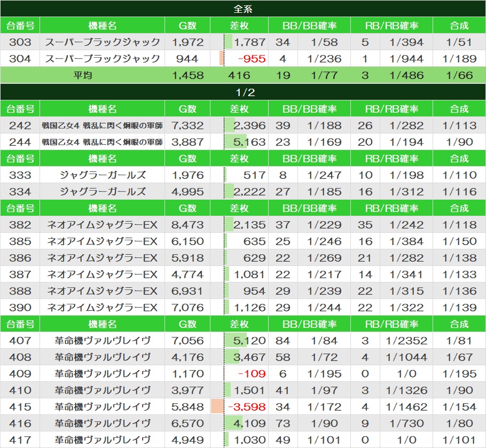Image resolution: width=486 pixels, height=448 pixels.
Task: Click BB rate 1/72 in row 408
Action: (324, 357)
